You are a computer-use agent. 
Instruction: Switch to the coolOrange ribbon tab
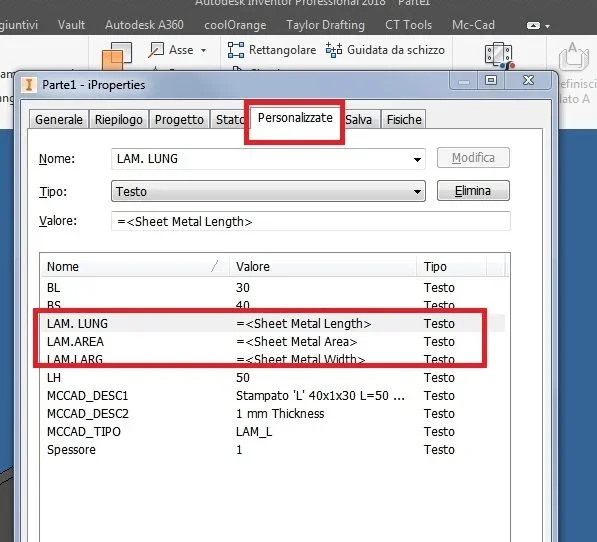[x=235, y=25]
